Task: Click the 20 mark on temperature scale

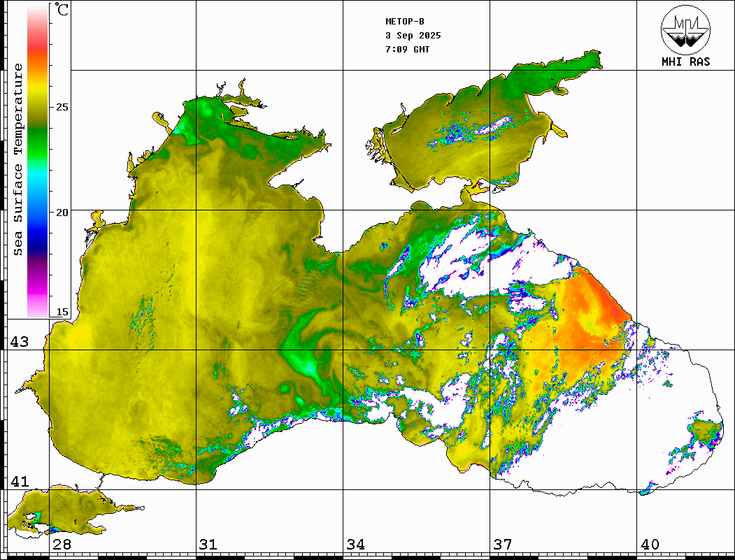Action: [x=62, y=213]
